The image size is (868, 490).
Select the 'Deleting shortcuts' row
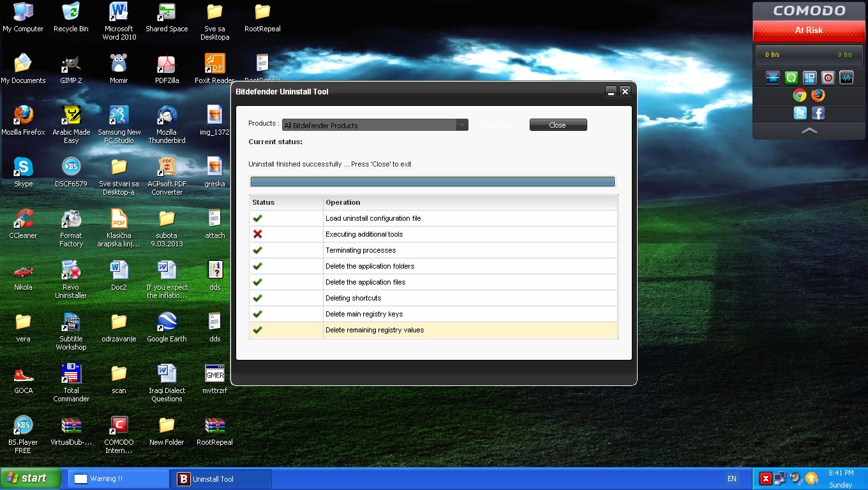click(433, 298)
